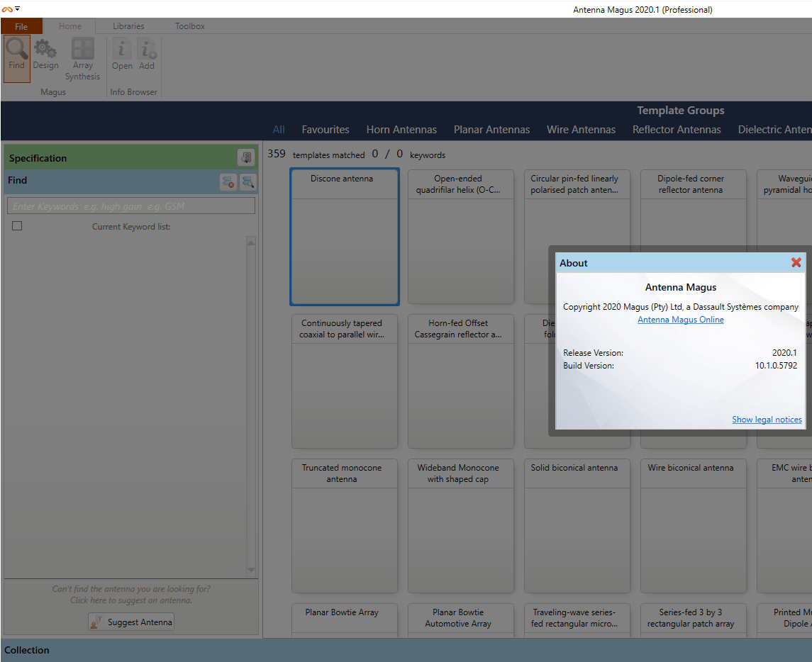812x662 pixels.
Task: Switch to the Libraries ribbon tab
Action: click(128, 26)
